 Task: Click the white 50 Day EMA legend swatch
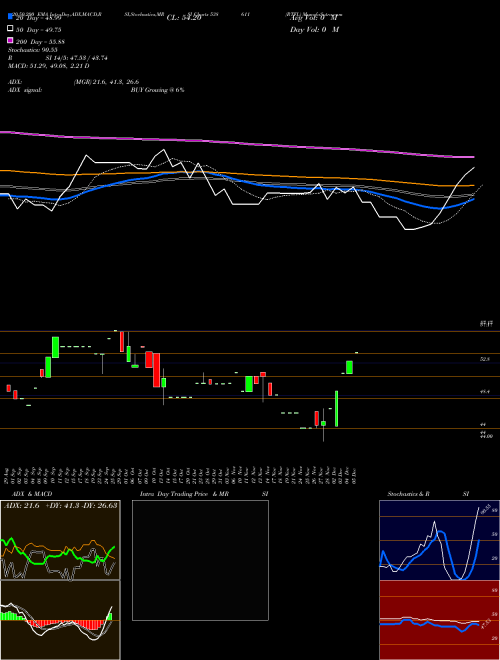(x=10, y=29)
